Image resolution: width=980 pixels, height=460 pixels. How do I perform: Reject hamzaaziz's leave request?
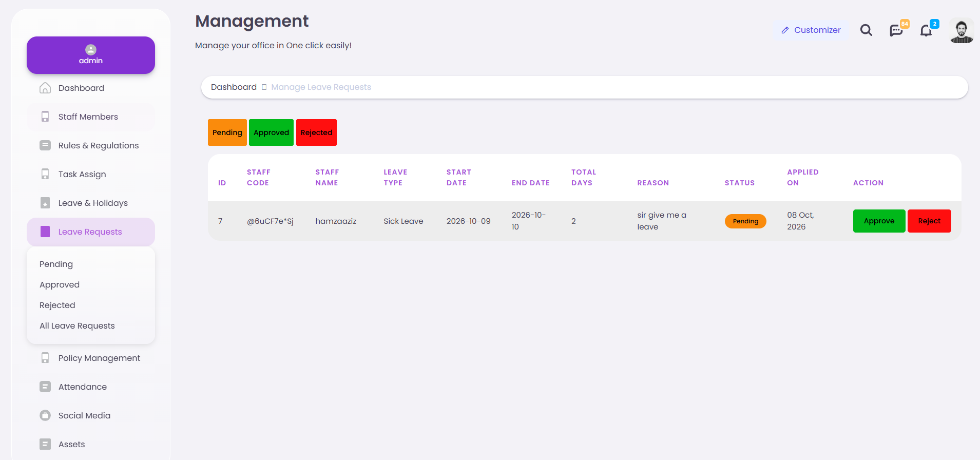(929, 221)
